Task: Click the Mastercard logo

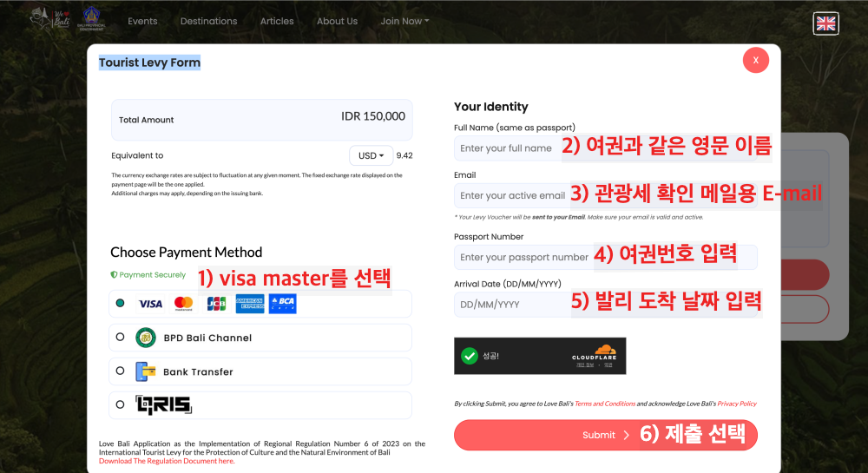Action: [x=183, y=304]
